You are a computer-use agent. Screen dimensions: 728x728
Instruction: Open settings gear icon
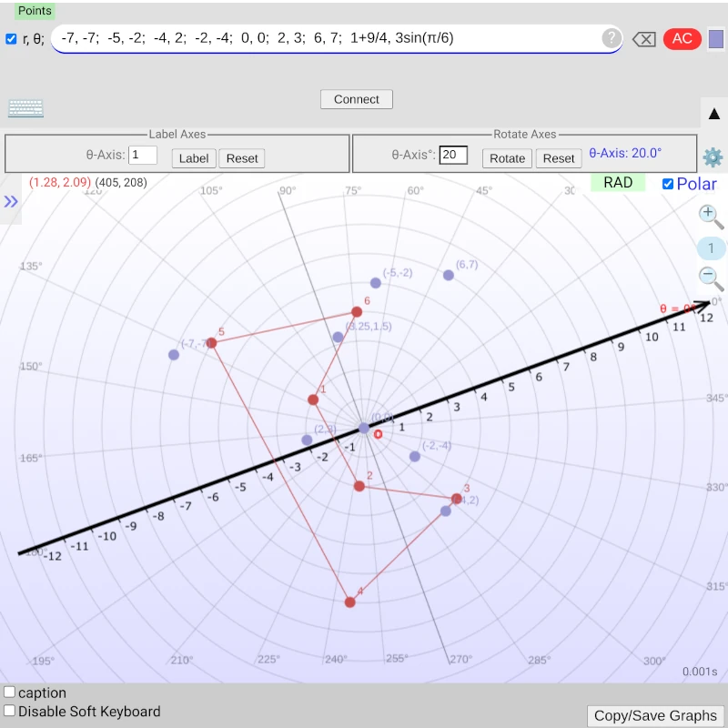713,157
